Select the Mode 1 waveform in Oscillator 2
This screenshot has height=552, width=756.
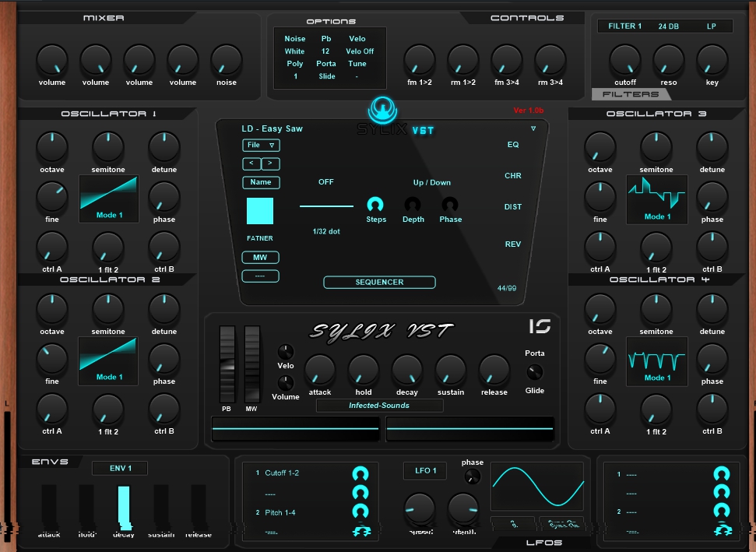point(108,361)
